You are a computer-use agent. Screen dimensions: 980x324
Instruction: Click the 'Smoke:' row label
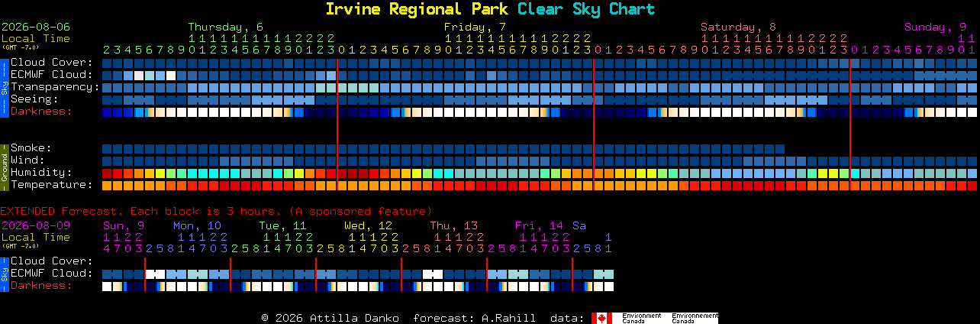click(x=31, y=148)
